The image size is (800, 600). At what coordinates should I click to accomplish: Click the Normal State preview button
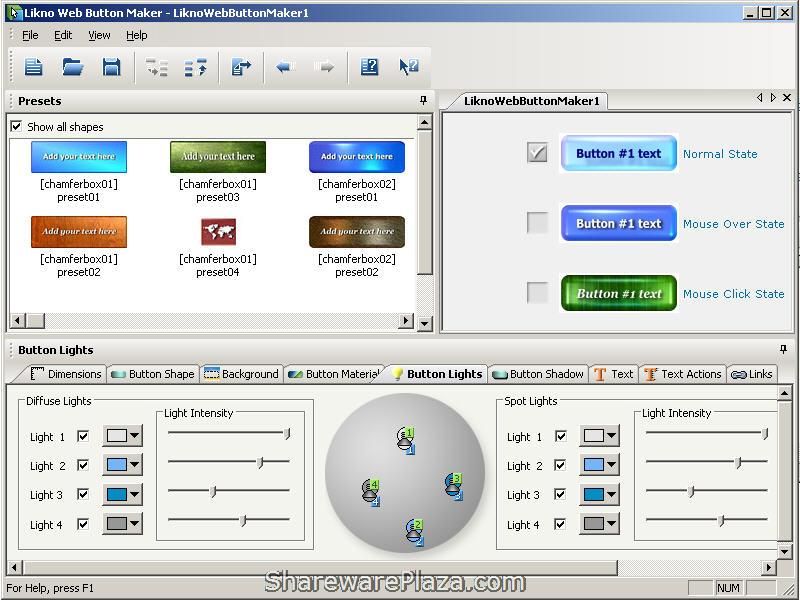point(618,153)
